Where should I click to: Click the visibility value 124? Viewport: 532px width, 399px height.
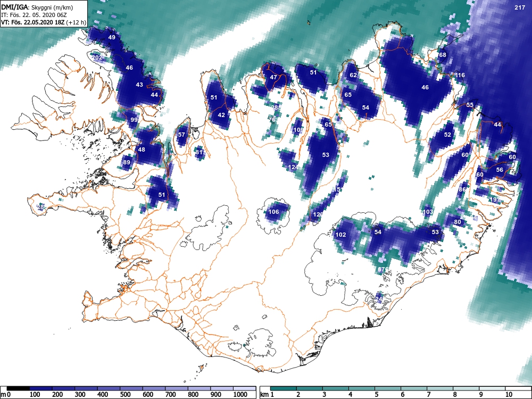293,167
